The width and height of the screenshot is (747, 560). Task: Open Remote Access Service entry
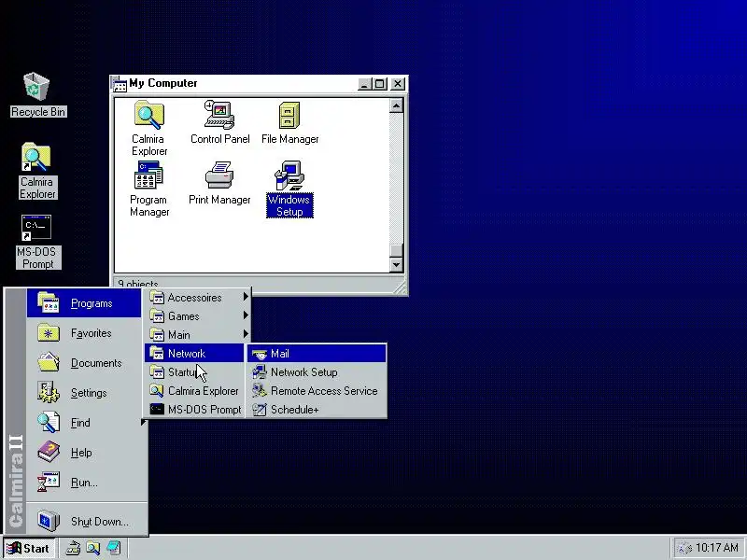tap(317, 390)
